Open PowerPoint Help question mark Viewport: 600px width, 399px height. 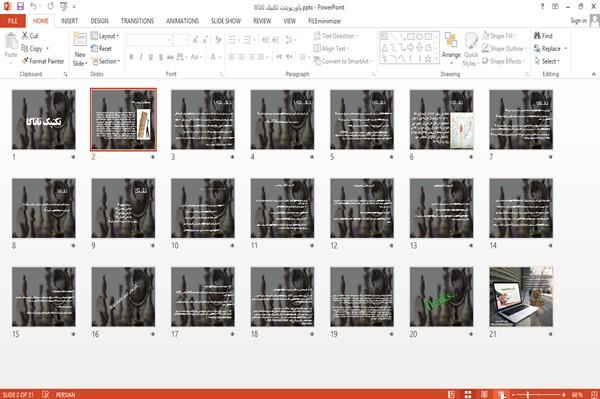pyautogui.click(x=542, y=7)
